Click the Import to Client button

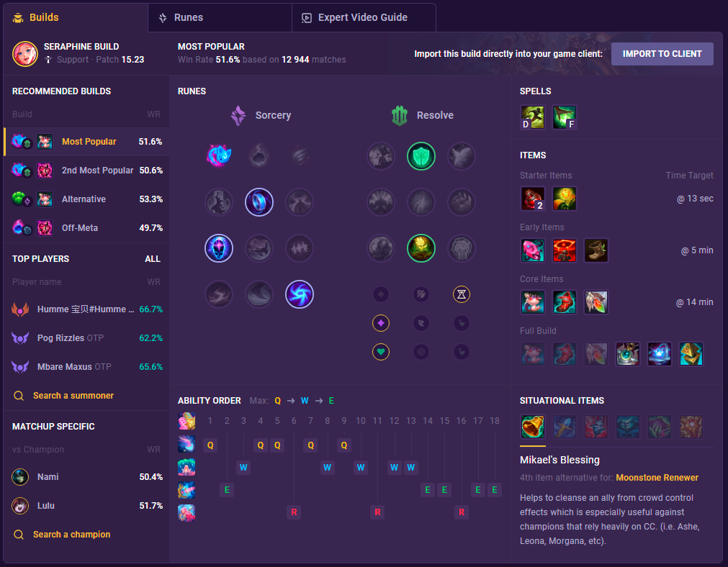click(662, 54)
